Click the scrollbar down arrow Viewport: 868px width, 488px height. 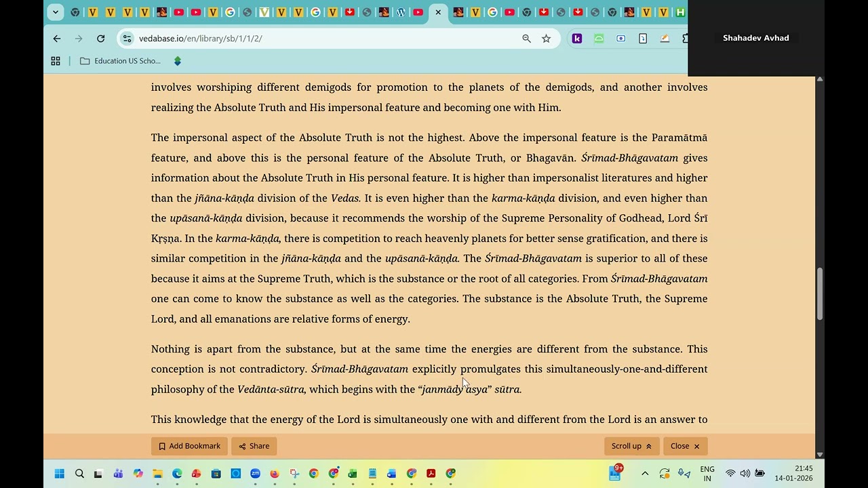click(819, 455)
